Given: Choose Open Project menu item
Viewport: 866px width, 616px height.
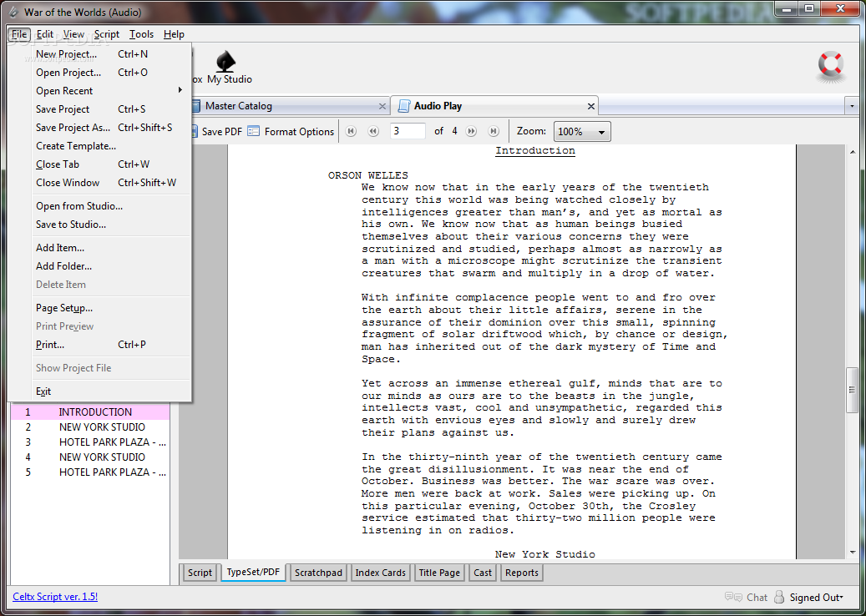Looking at the screenshot, I should pyautogui.click(x=99, y=73).
